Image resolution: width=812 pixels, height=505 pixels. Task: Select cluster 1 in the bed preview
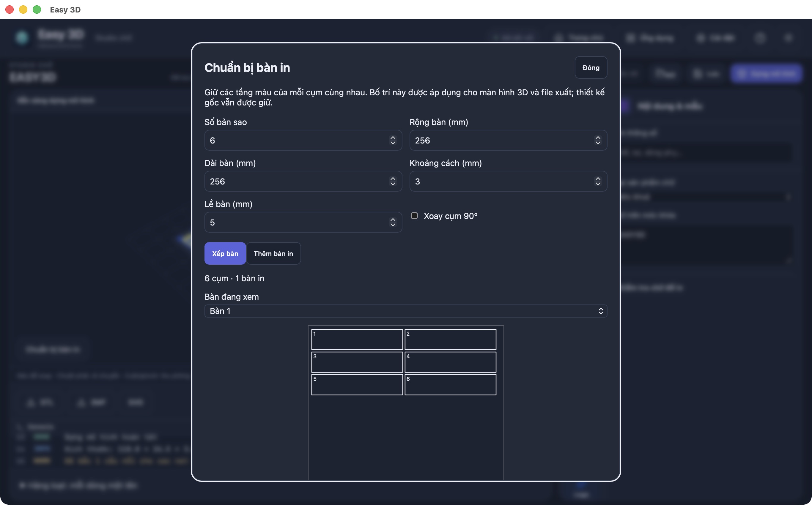coord(357,339)
